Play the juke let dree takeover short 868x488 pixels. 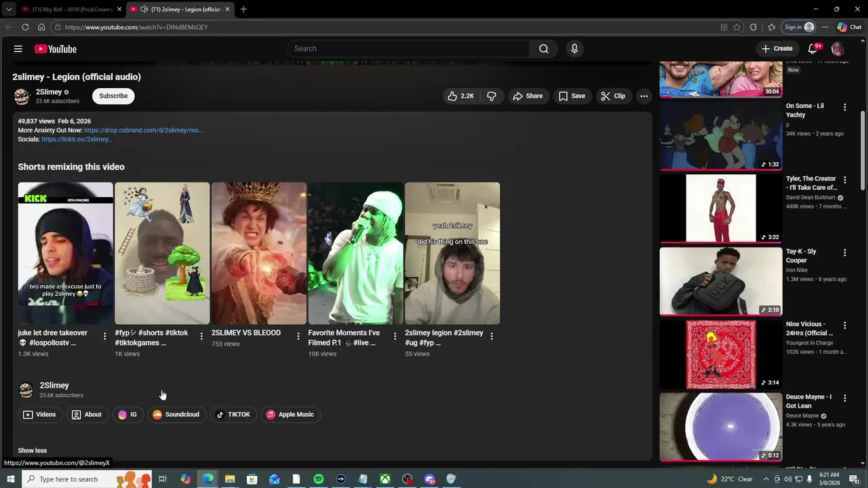[x=65, y=253]
